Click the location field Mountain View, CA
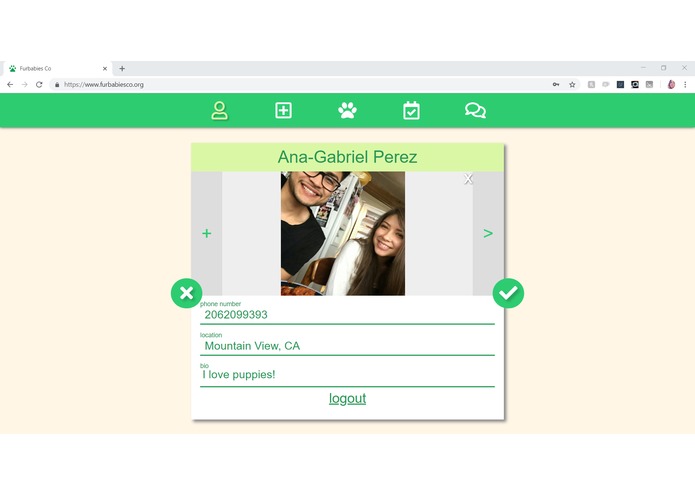The height and width of the screenshot is (494, 695). (x=348, y=346)
